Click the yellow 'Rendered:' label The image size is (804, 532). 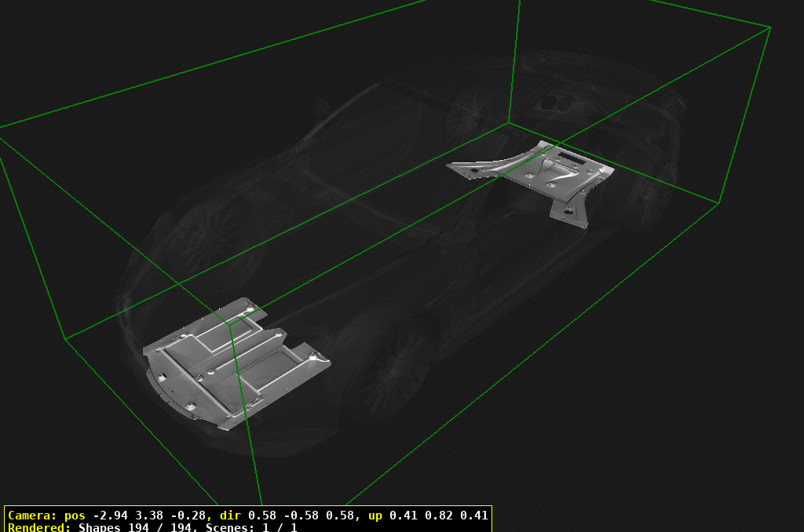[x=39, y=527]
